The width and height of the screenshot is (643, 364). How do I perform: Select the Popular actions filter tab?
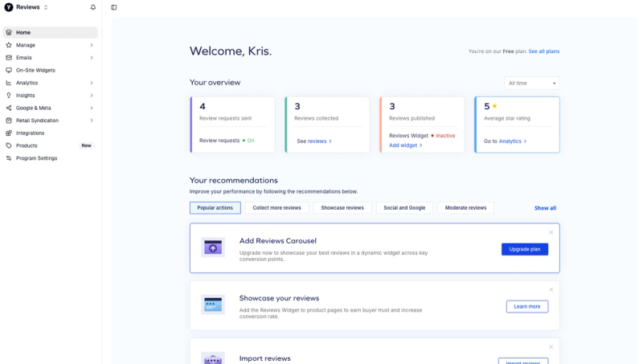coord(215,208)
